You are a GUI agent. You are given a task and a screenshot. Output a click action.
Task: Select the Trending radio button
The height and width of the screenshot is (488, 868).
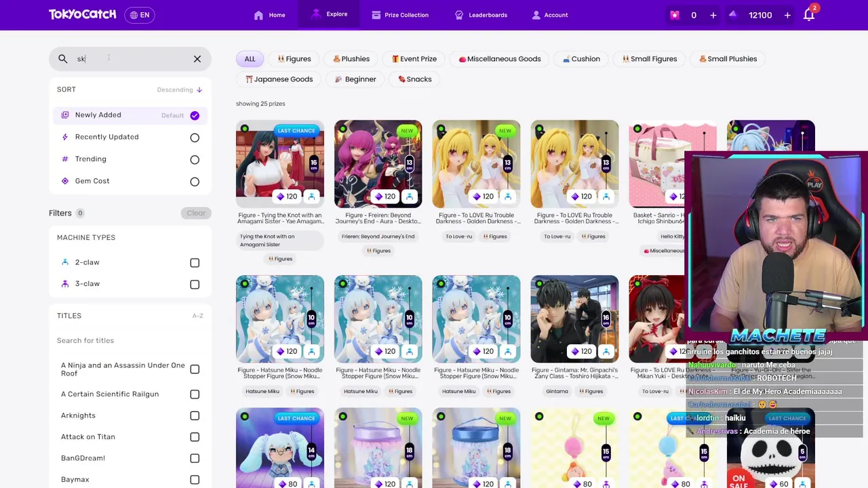tap(195, 160)
